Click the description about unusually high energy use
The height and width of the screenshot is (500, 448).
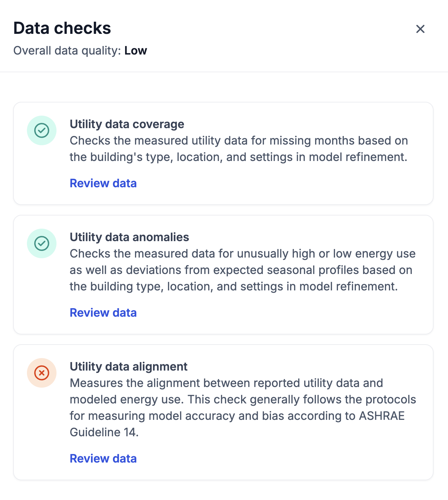pyautogui.click(x=242, y=270)
